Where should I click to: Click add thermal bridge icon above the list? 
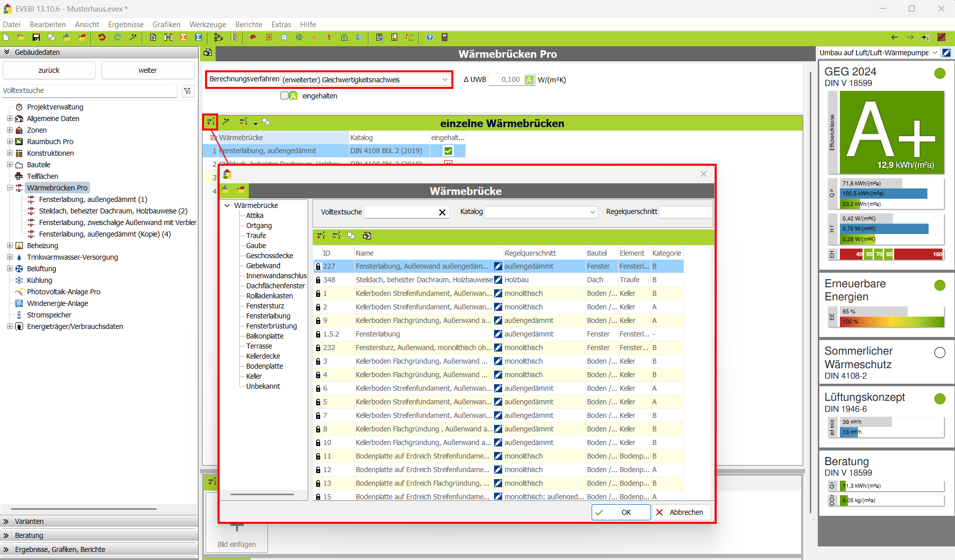coord(210,122)
